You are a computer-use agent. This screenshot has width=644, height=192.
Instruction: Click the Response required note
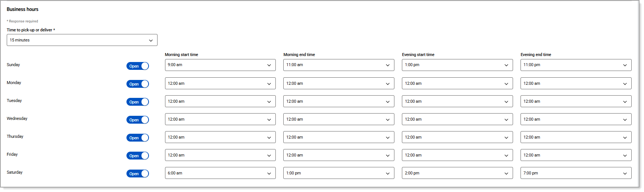22,21
